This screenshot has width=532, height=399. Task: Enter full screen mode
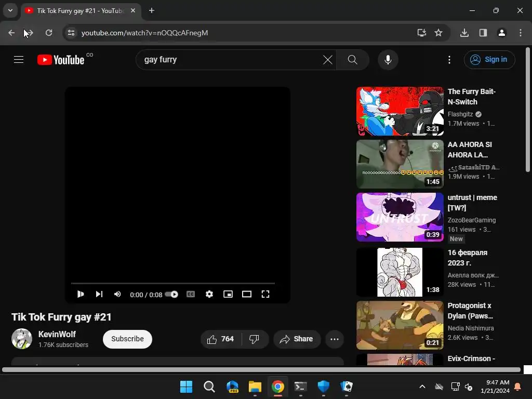click(265, 294)
